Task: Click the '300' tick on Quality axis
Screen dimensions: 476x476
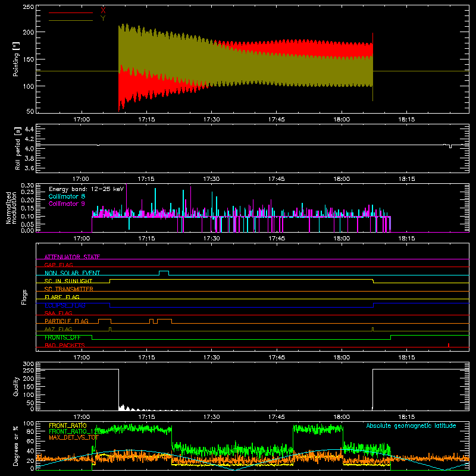Action: pyautogui.click(x=29, y=364)
